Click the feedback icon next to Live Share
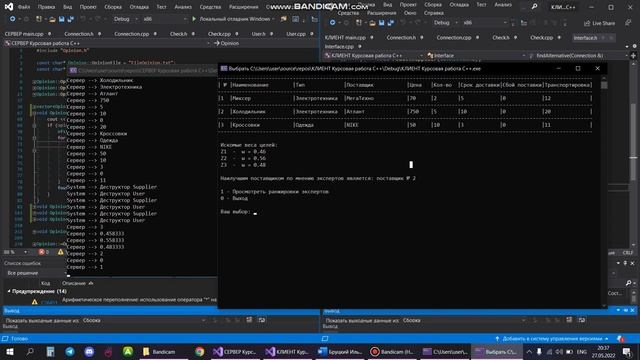This screenshot has height=360, width=640. point(628,23)
